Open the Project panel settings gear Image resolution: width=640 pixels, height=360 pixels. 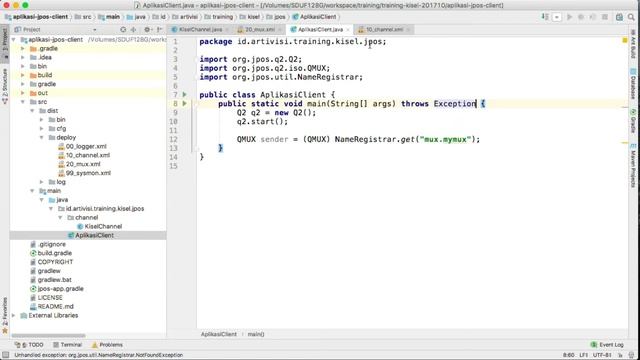(147, 29)
